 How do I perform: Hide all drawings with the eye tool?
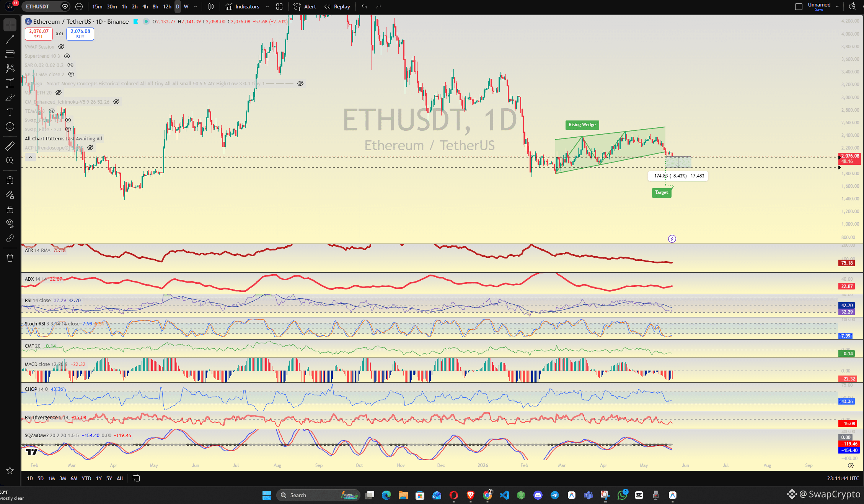click(x=10, y=224)
